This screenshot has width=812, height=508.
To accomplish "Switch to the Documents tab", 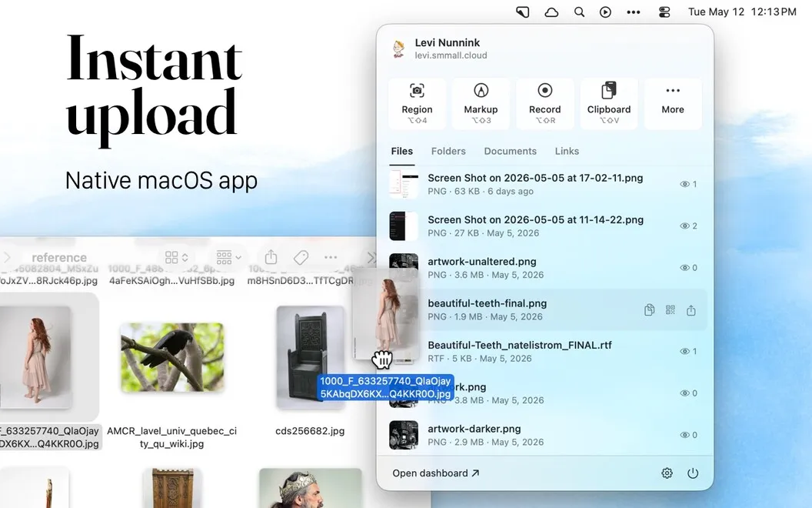I will pyautogui.click(x=510, y=152).
